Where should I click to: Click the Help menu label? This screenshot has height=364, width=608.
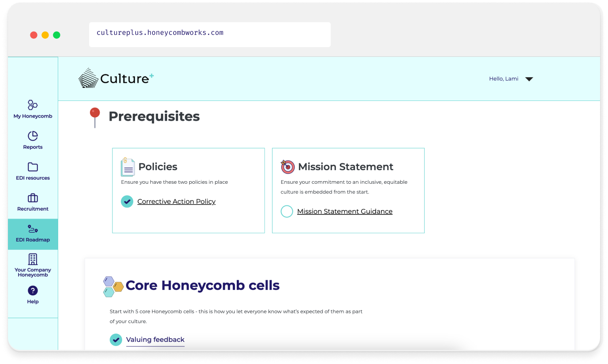pos(33,302)
